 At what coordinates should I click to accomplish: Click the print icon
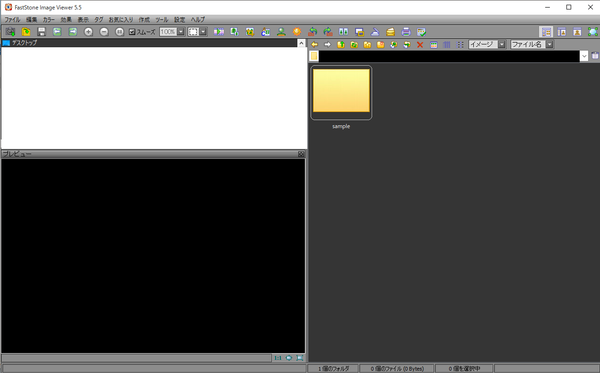(x=406, y=32)
